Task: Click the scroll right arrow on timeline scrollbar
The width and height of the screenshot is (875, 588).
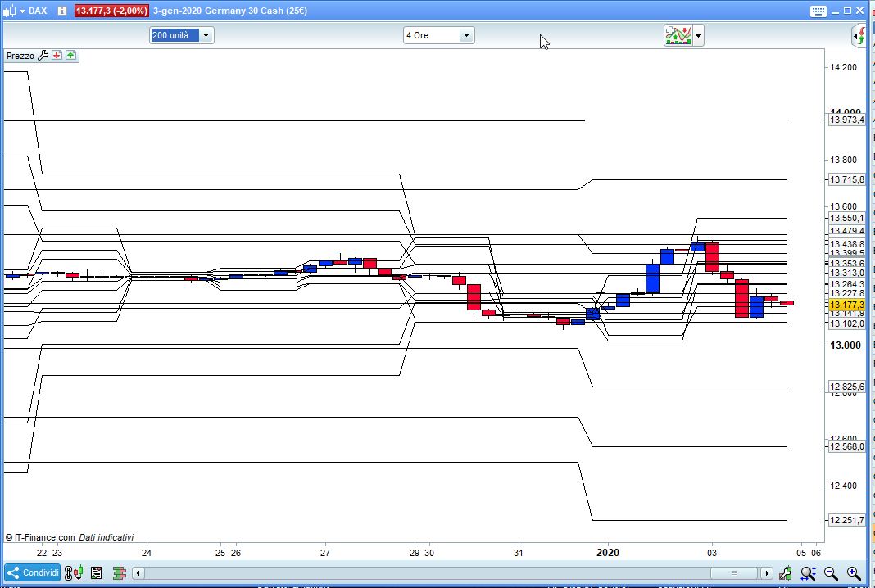Action: (767, 573)
